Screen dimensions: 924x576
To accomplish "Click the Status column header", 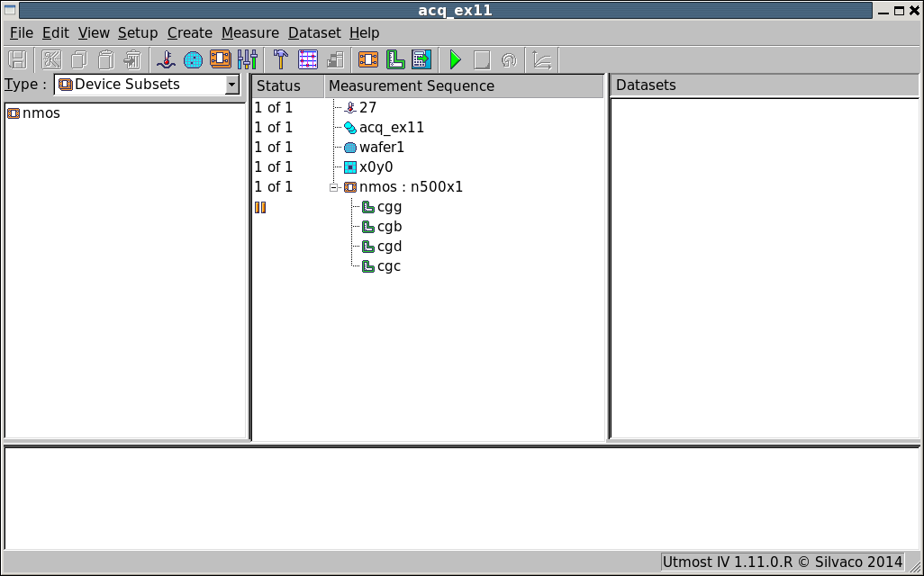I will coord(288,86).
